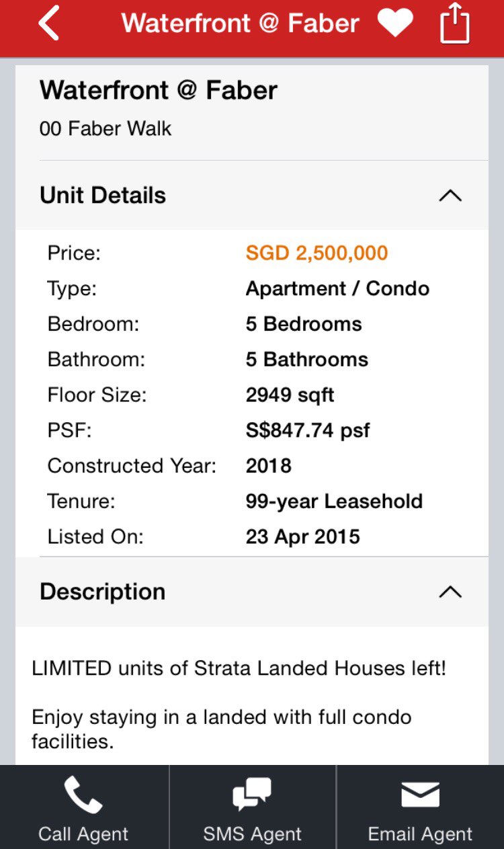Collapse the Unit Details chevron
The image size is (504, 849).
450,196
